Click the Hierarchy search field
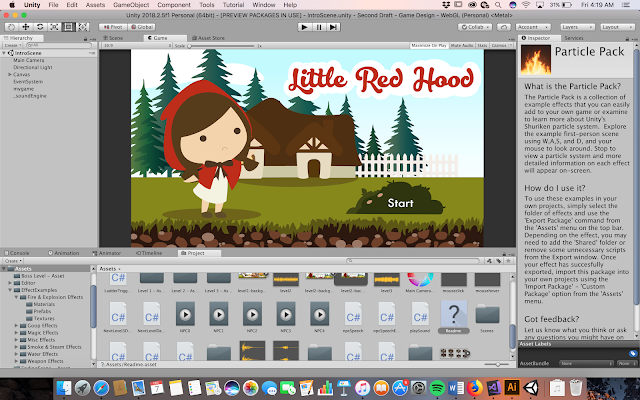This screenshot has width=640, height=400. [x=58, y=45]
